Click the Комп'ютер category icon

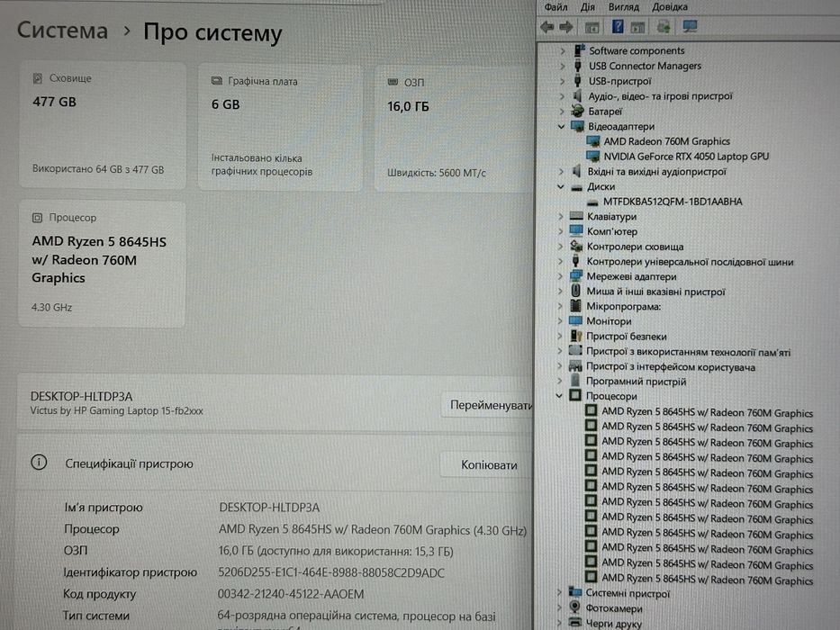coord(576,231)
